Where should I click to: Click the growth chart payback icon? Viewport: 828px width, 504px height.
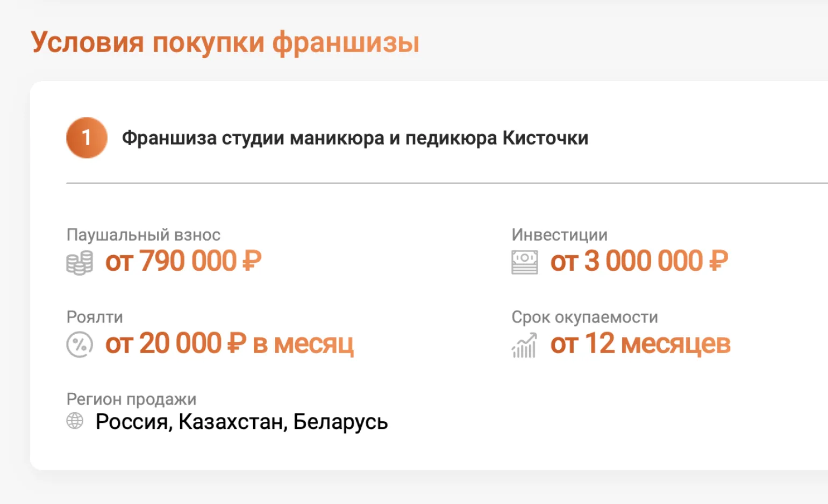(524, 345)
